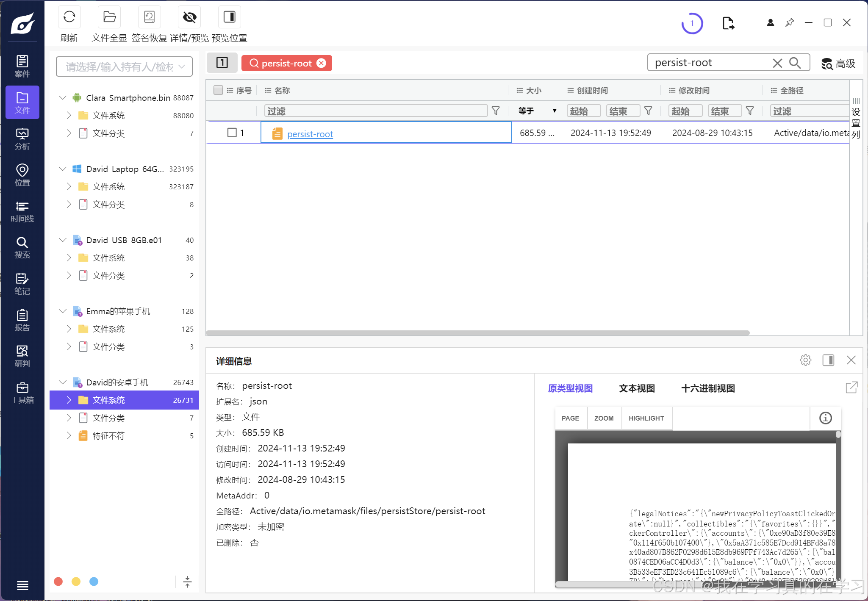Collapse the Clara Smartphone.bin tree node
Screen dimensions: 868x601
click(x=63, y=98)
